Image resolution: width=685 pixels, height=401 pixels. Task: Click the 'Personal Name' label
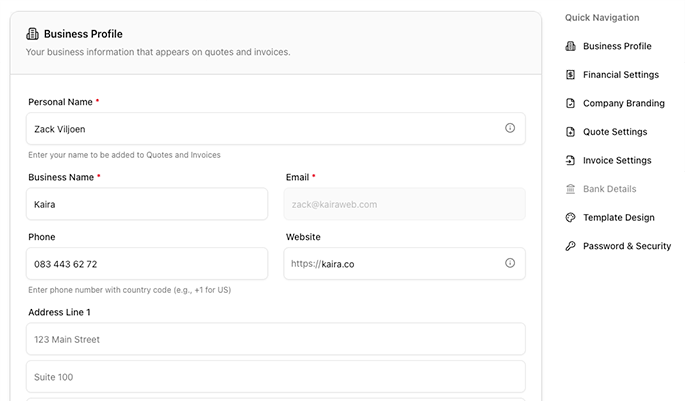tap(60, 102)
